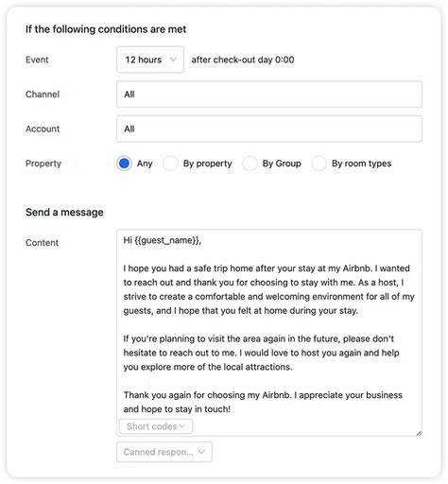
Task: Select the Any property radio button
Action: click(124, 164)
